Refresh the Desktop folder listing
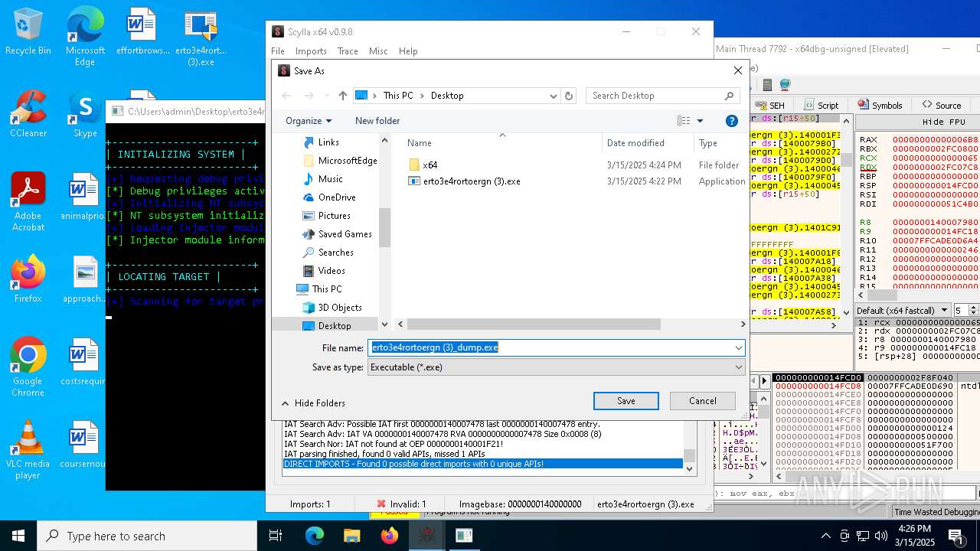This screenshot has width=980, height=551. point(568,96)
